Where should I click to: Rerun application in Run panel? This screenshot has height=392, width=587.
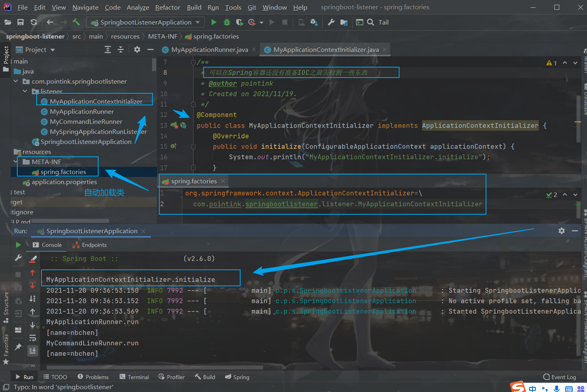point(18,244)
